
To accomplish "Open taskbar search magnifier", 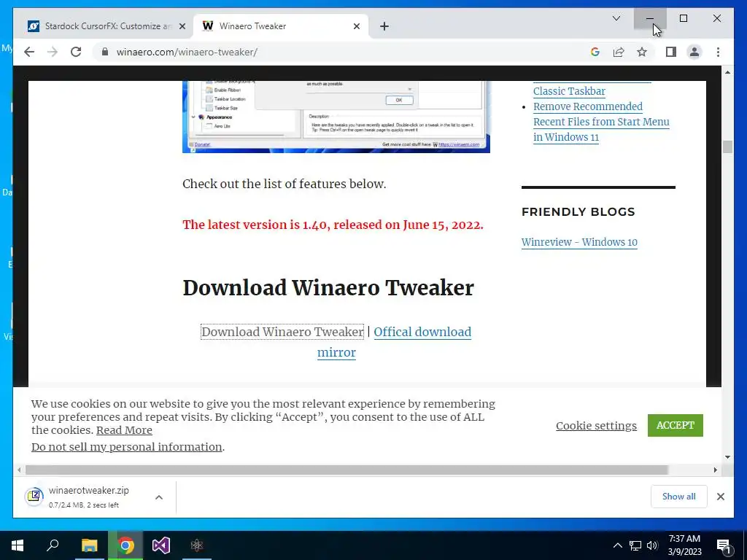I will pos(53,545).
